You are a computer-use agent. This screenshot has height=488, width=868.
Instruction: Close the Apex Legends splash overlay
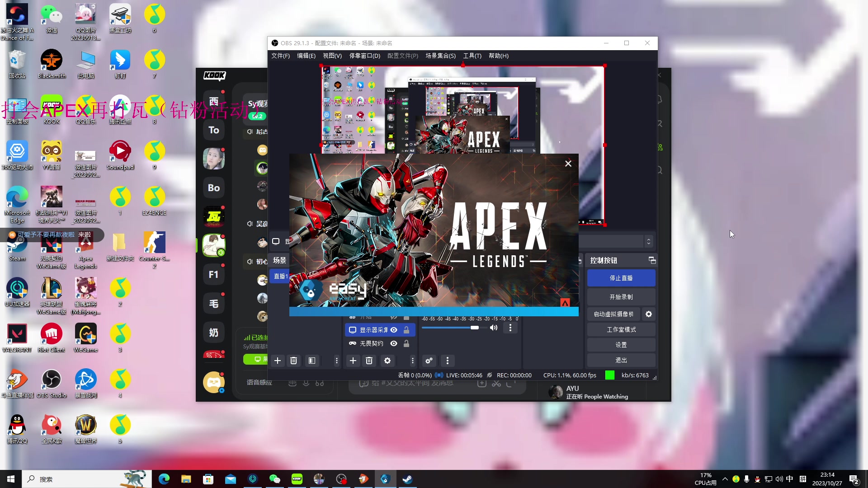[568, 164]
